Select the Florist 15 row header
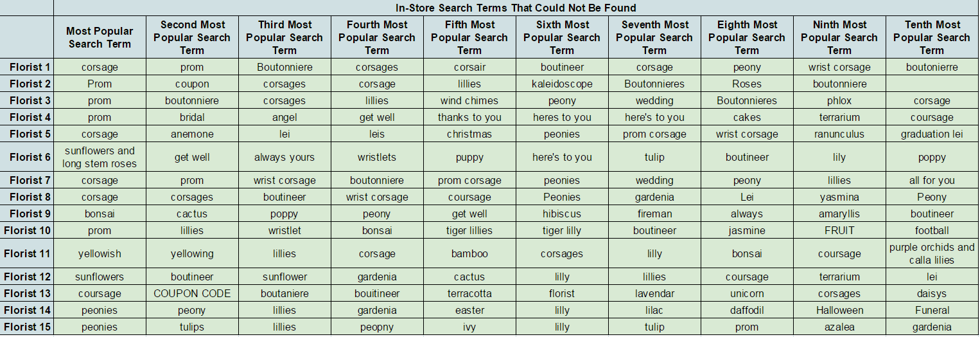The width and height of the screenshot is (980, 337). (x=27, y=327)
